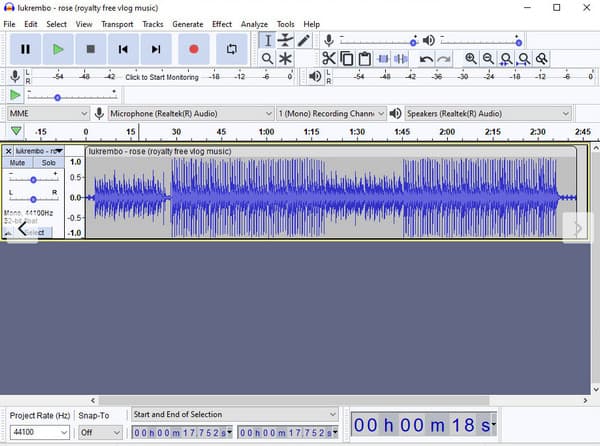The width and height of the screenshot is (600, 446).
Task: Open the Speakers (Realtek(R) Audio) output dropdown
Action: [488, 114]
